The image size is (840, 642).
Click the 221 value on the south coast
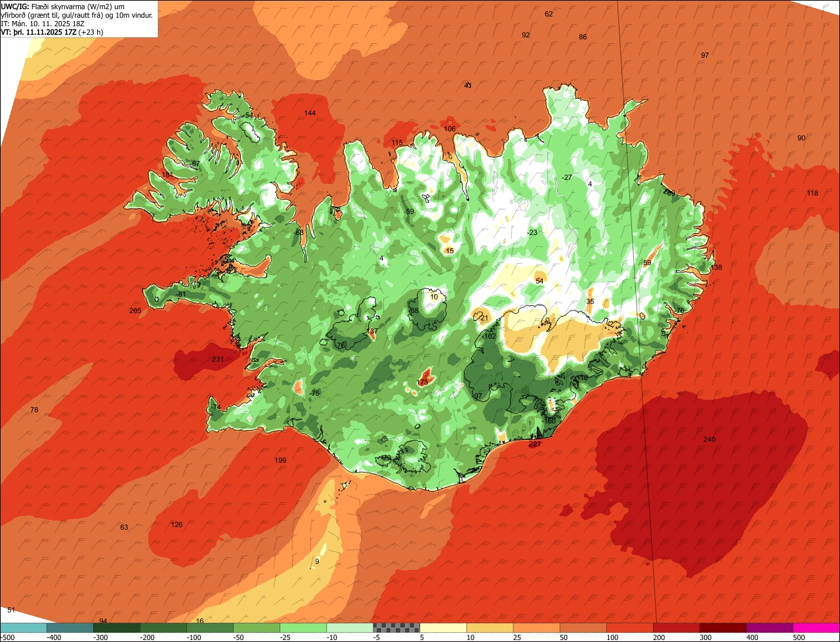point(535,444)
